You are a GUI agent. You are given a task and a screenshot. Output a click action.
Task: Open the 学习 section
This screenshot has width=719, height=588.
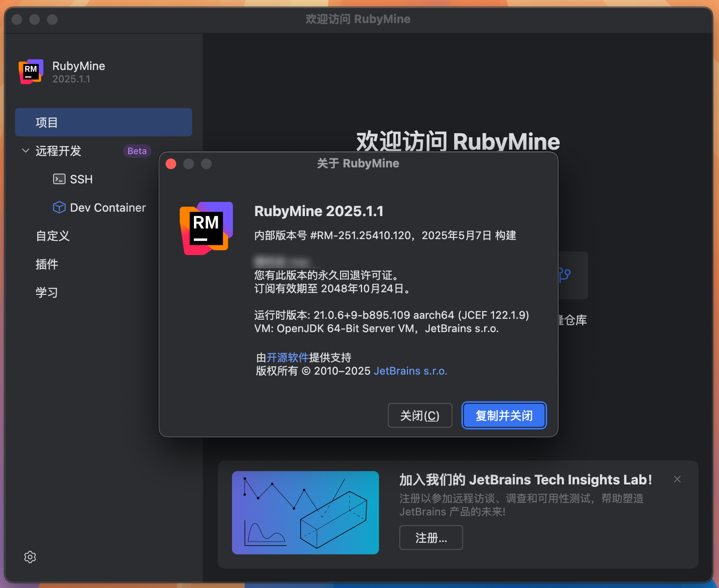pyautogui.click(x=47, y=292)
